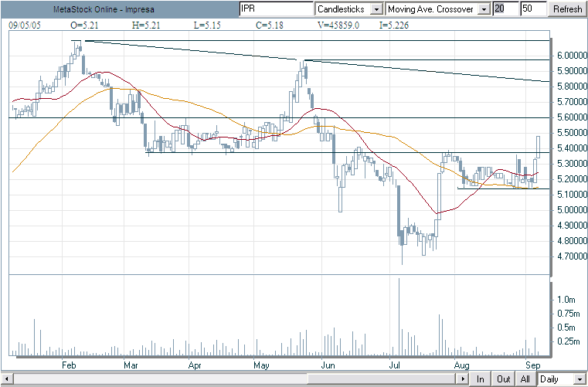Click the May month axis label

click(x=262, y=365)
